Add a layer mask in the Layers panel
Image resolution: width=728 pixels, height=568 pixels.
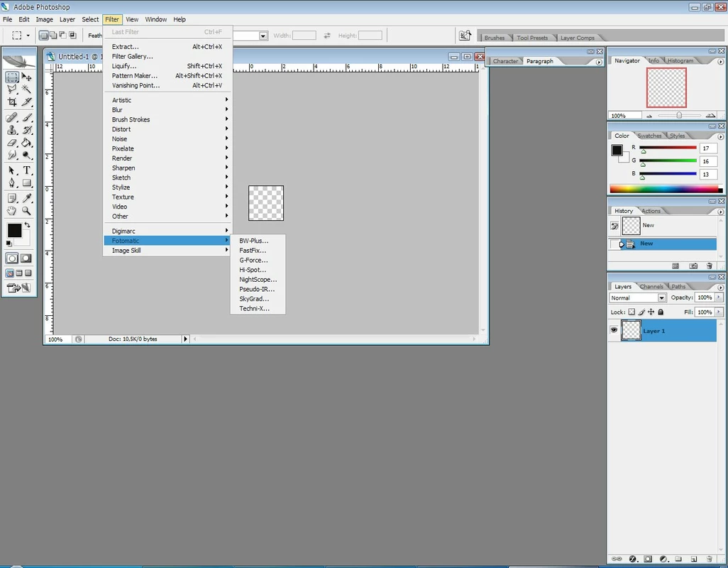click(648, 559)
